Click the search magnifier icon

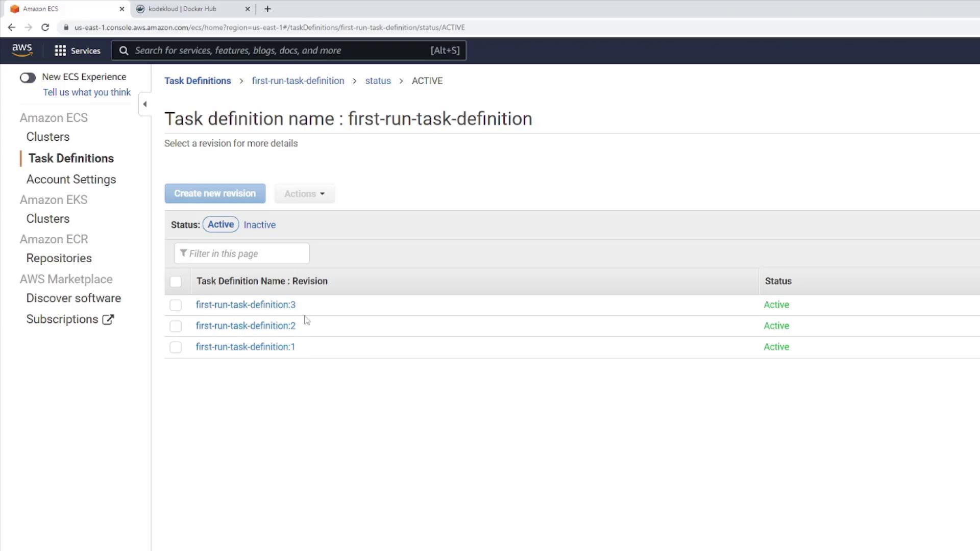(x=124, y=51)
